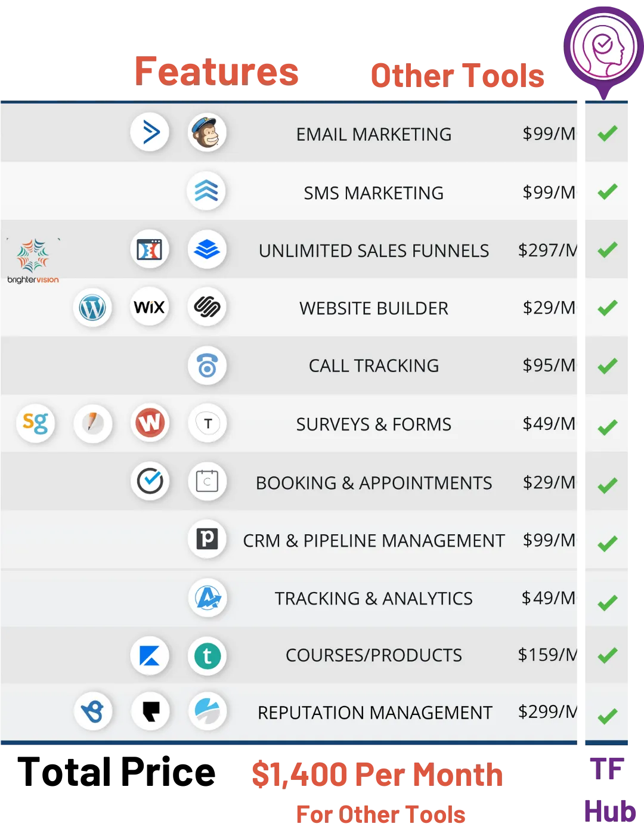This screenshot has width=644, height=830.
Task: Click the 'WEBSITE BUILDER' label
Action: pyautogui.click(x=374, y=308)
